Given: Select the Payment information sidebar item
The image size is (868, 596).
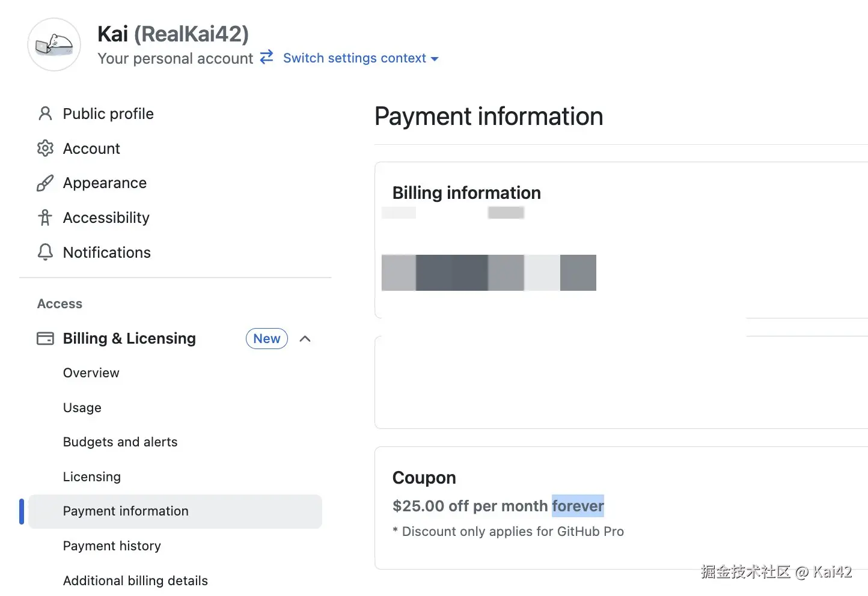Looking at the screenshot, I should (x=126, y=511).
